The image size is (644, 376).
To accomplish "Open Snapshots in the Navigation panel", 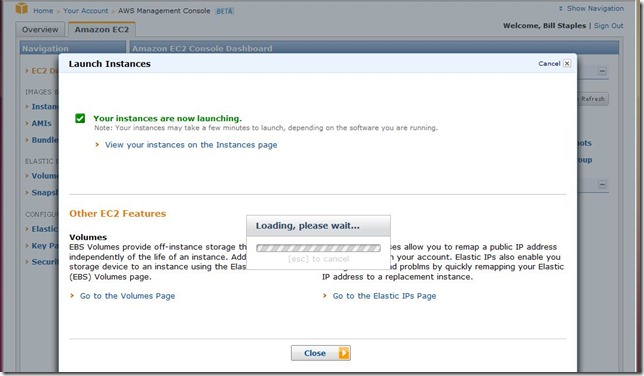I will coord(45,192).
